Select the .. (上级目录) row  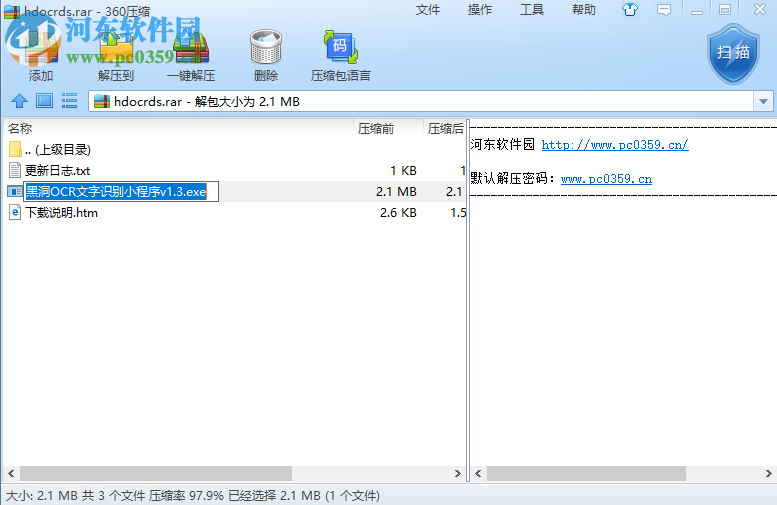pyautogui.click(x=235, y=149)
